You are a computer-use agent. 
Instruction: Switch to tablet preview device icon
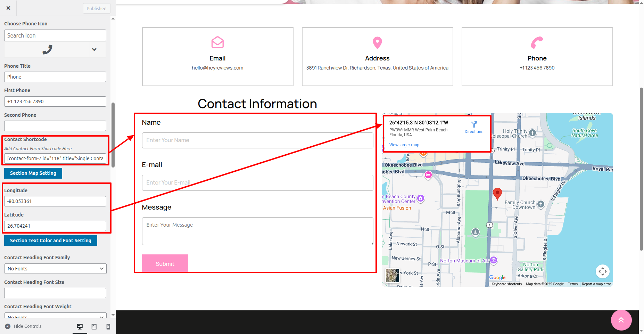[94, 326]
